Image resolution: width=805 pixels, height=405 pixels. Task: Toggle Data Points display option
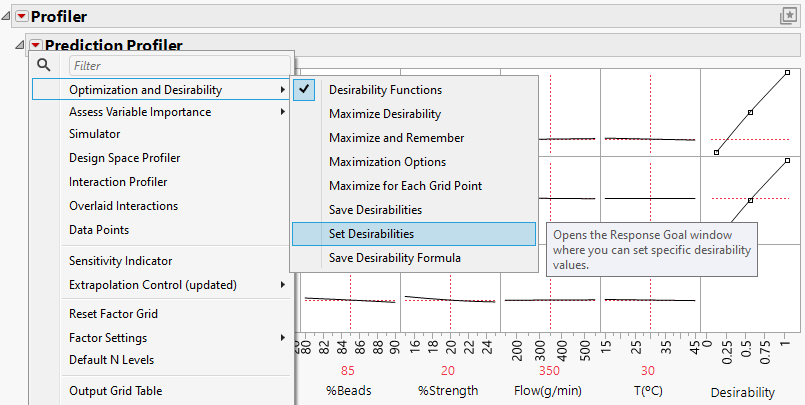tap(98, 230)
